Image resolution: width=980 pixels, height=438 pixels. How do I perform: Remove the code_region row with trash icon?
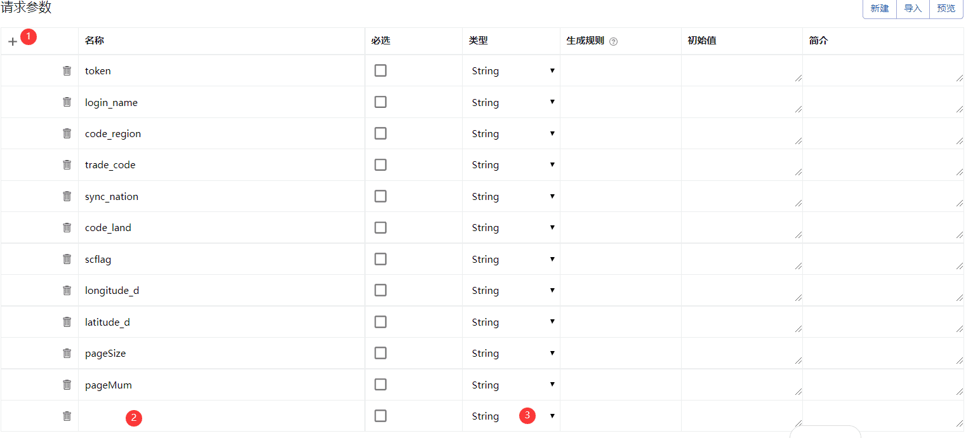67,133
